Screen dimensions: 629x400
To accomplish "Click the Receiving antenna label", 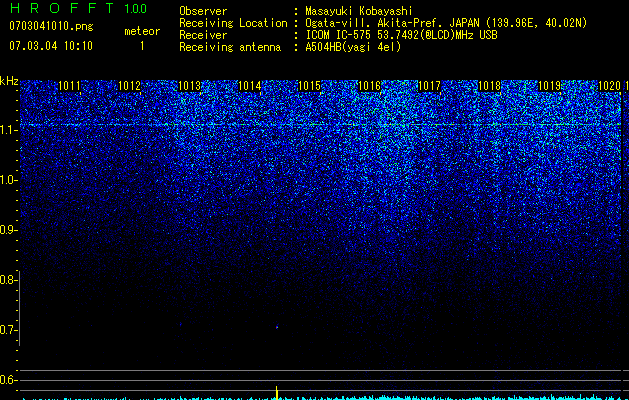I will [230, 47].
